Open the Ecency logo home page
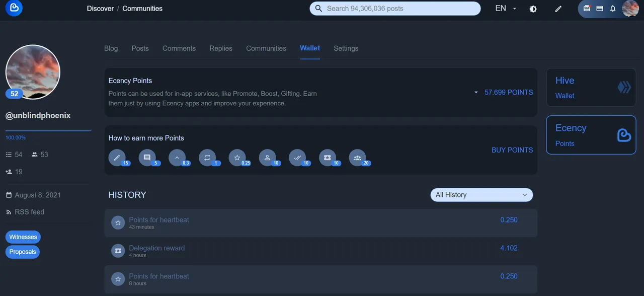 (x=14, y=8)
